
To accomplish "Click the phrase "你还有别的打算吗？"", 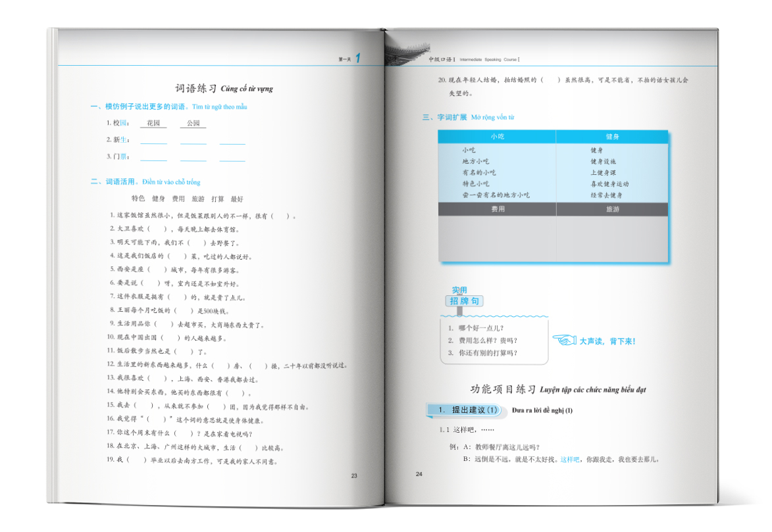I will [x=488, y=353].
